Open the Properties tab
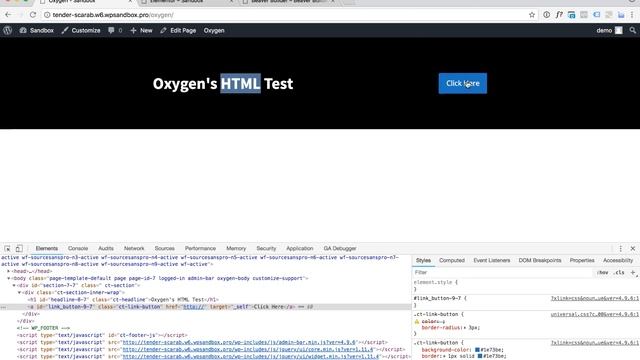This screenshot has width=640, height=360. click(582, 260)
